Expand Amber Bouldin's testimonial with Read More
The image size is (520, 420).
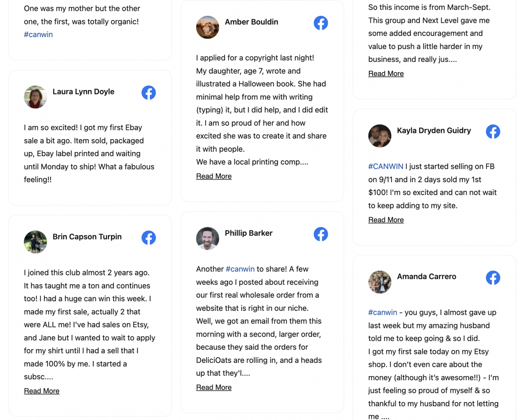coord(214,176)
